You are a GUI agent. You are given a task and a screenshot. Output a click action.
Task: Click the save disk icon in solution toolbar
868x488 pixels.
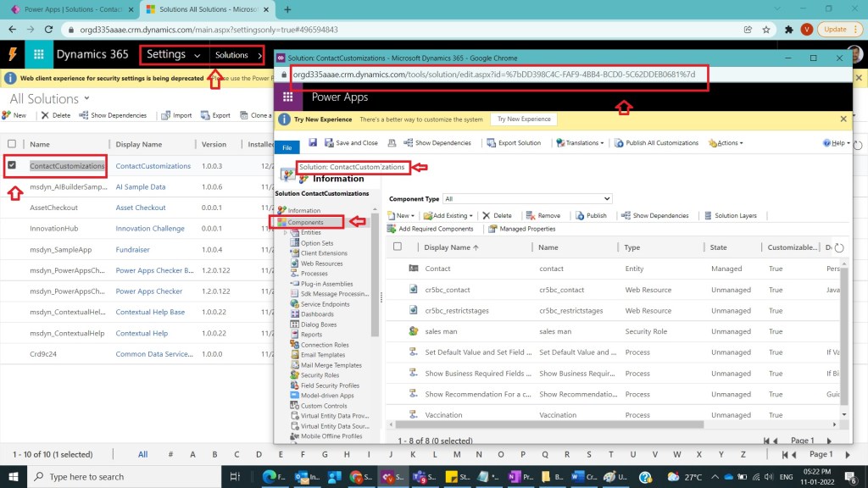[x=314, y=142]
